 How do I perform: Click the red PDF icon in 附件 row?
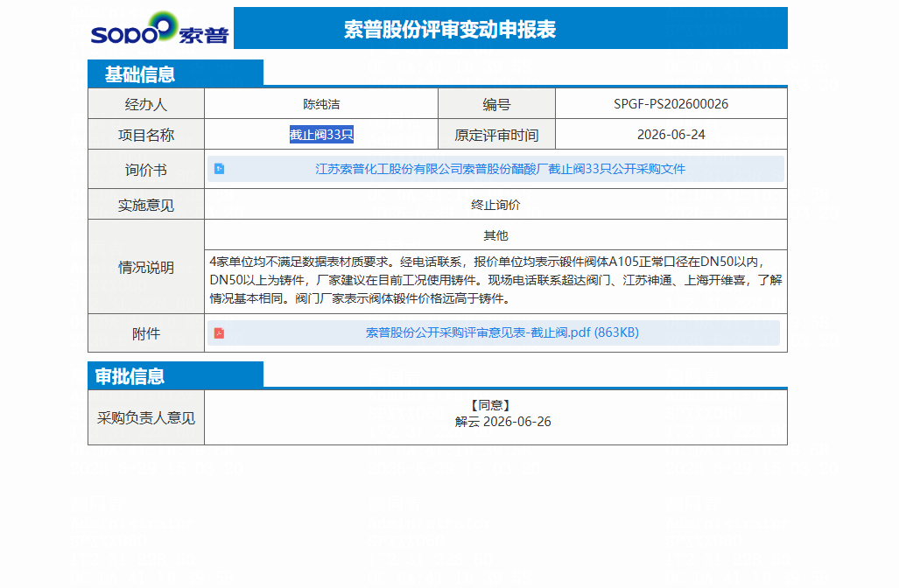click(219, 333)
